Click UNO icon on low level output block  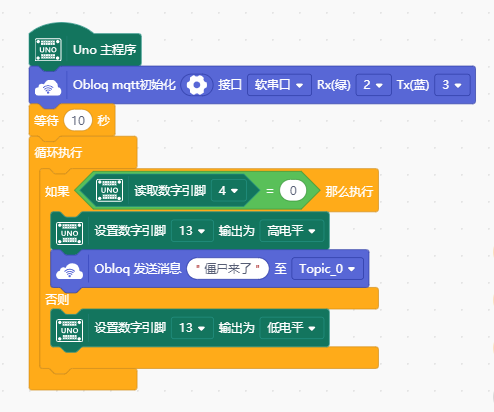(70, 330)
